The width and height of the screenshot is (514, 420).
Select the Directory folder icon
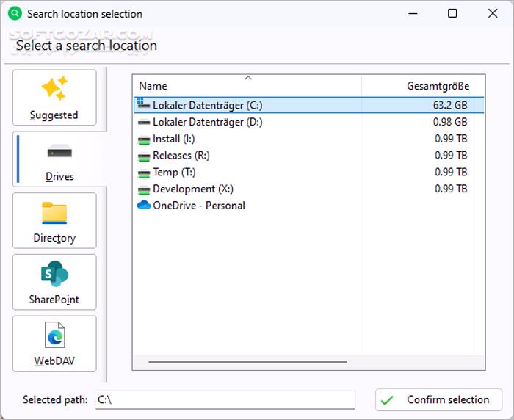click(54, 213)
